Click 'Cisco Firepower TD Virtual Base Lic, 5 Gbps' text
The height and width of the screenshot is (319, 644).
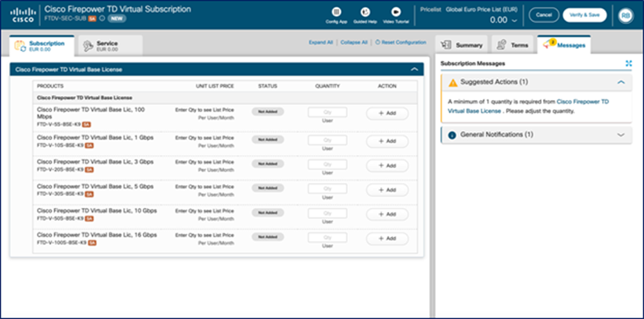click(95, 186)
